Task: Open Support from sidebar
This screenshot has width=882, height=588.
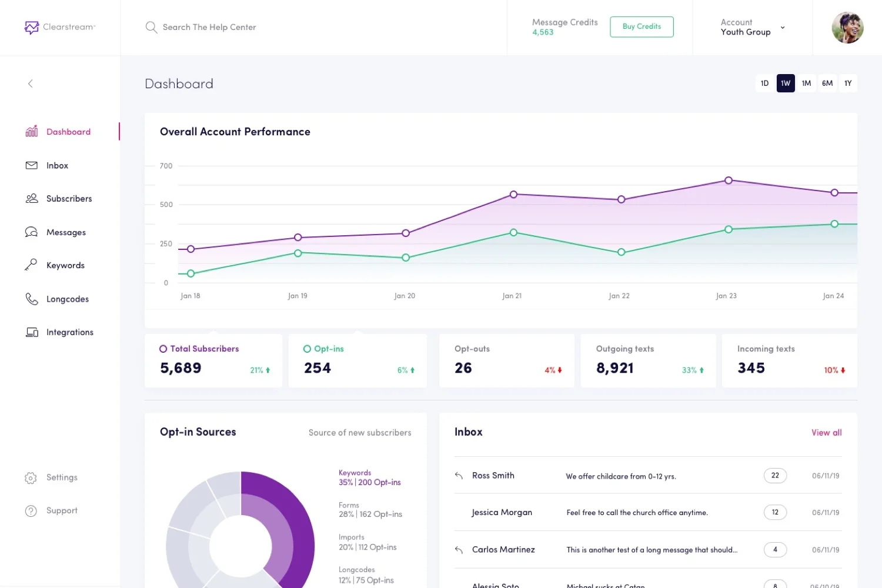Action: pos(62,511)
